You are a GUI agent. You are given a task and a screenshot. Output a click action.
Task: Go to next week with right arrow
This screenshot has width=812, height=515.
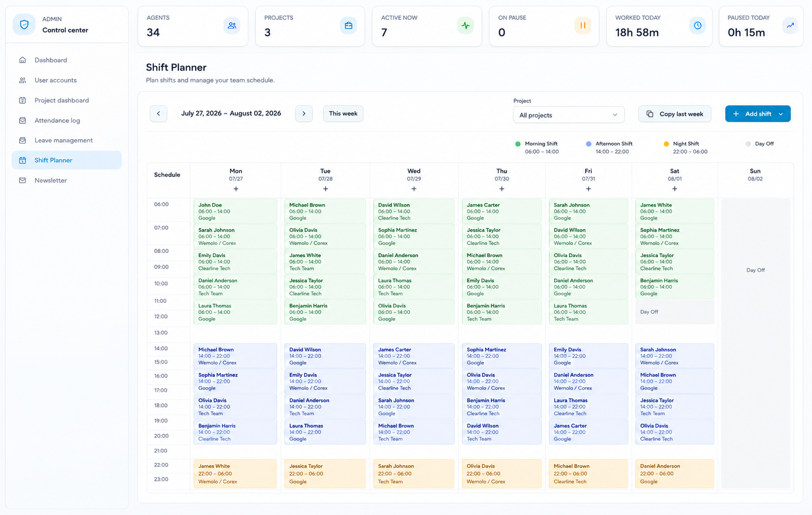304,113
